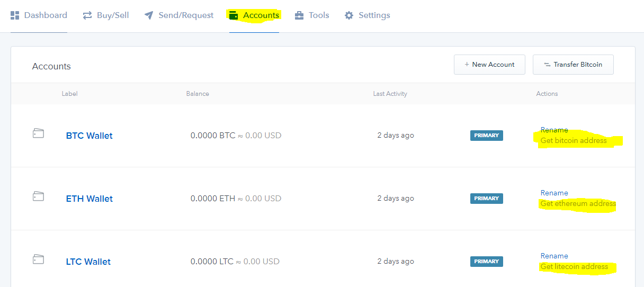
Task: Get bitcoin address for BTC Wallet
Action: (x=574, y=141)
